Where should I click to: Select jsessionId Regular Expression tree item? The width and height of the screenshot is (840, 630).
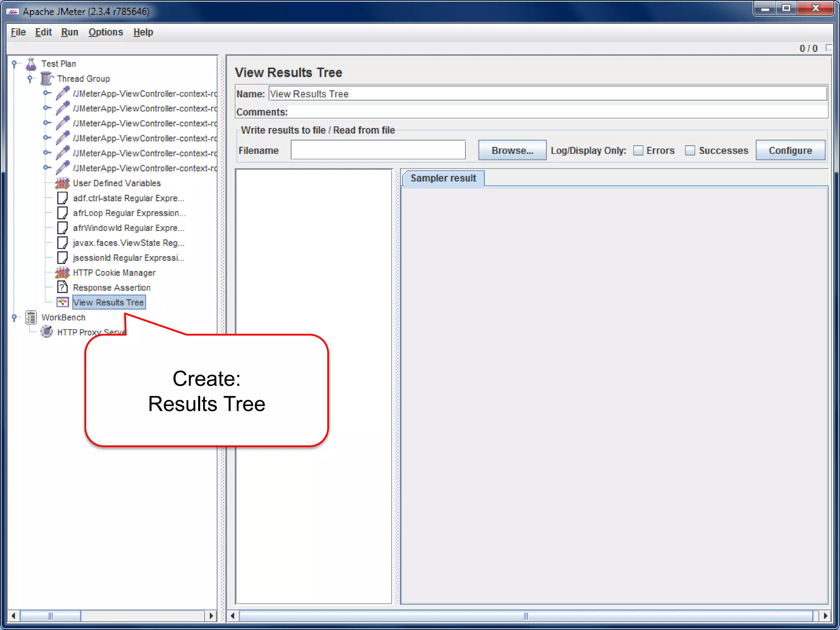click(128, 258)
